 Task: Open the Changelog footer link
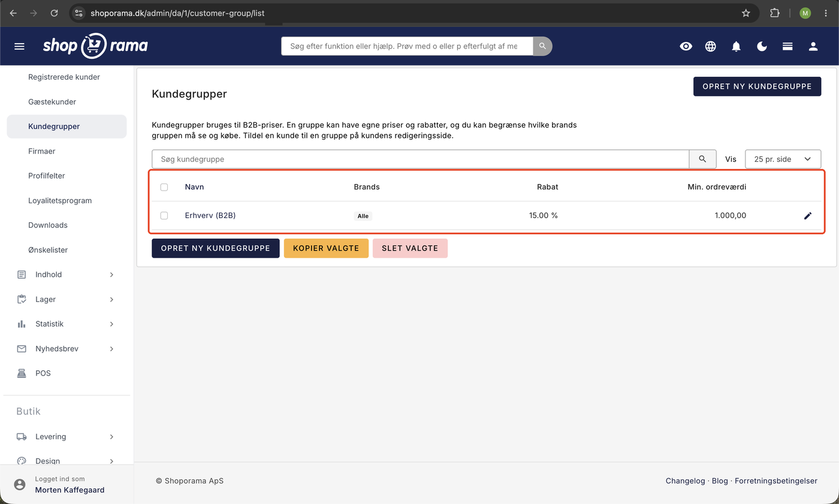click(x=686, y=481)
